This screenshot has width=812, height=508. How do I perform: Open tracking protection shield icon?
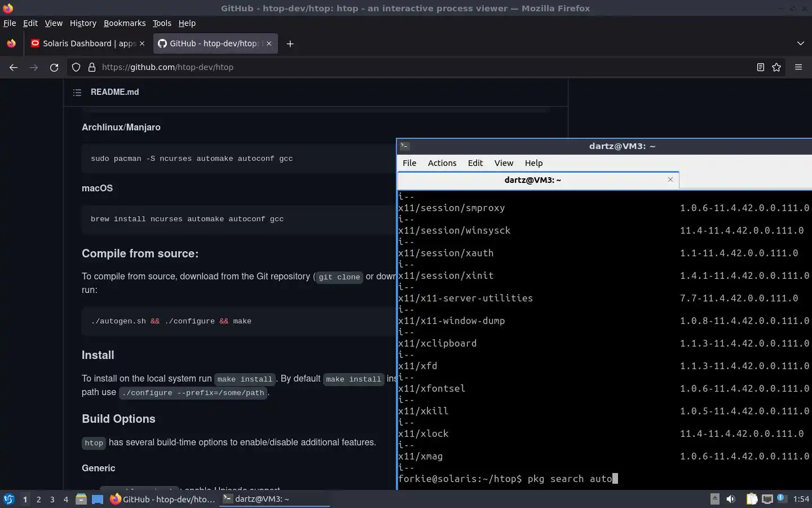(x=76, y=67)
